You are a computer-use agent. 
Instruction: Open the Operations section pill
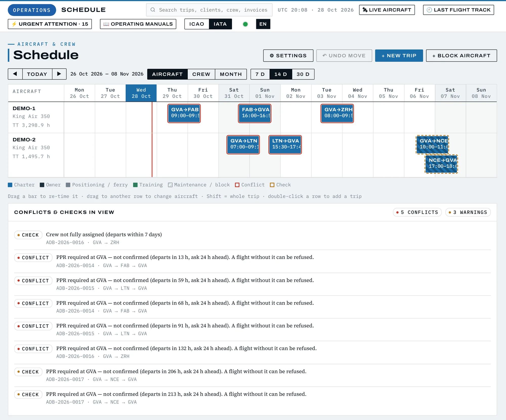pos(32,10)
